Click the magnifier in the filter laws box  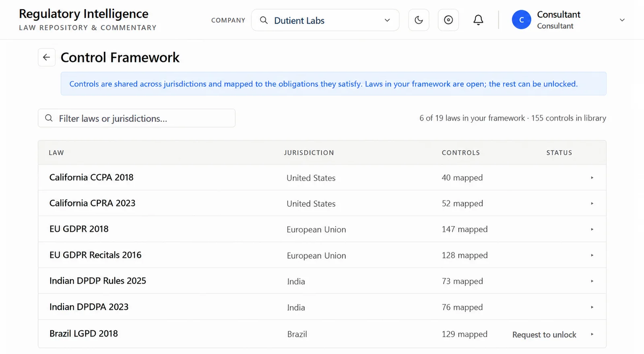click(49, 118)
